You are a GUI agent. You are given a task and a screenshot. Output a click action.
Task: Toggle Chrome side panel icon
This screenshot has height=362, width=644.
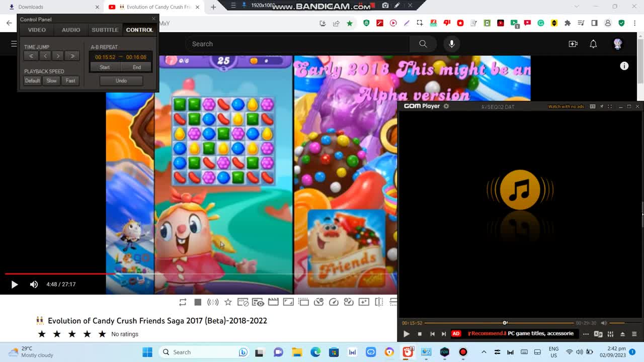(594, 23)
